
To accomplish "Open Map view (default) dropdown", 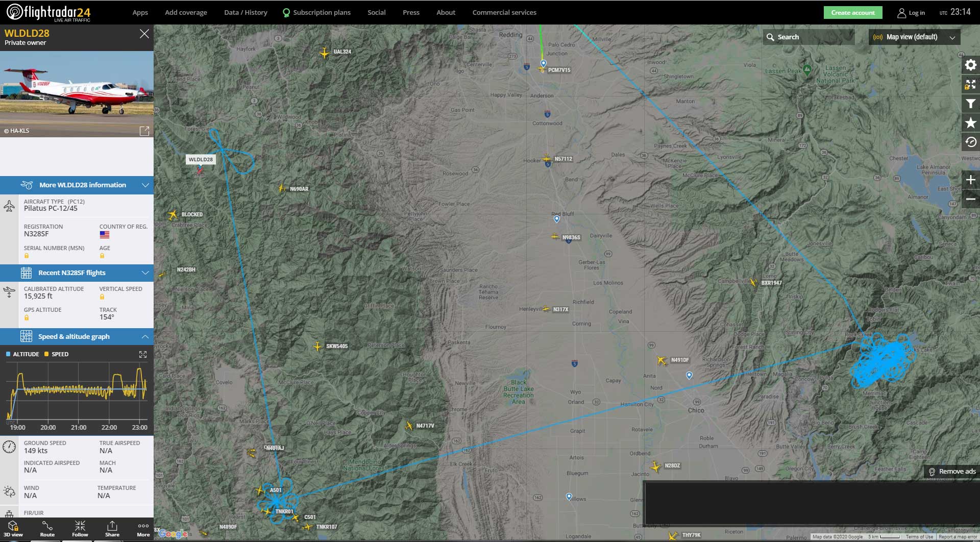I will (x=914, y=37).
